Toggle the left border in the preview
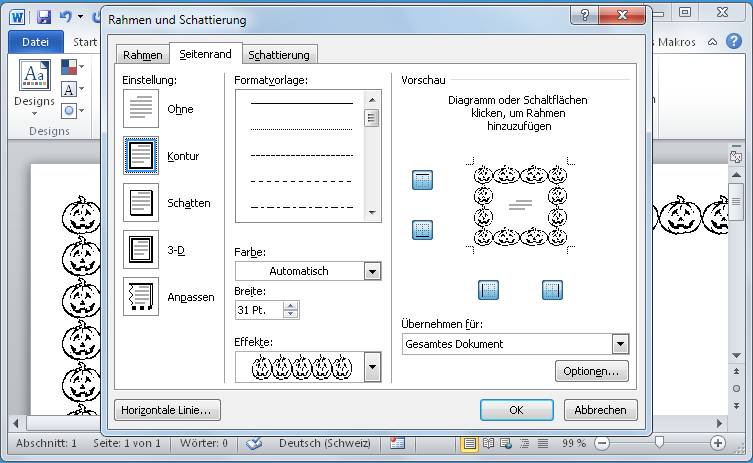Viewport: 753px width, 463px height. click(x=488, y=290)
